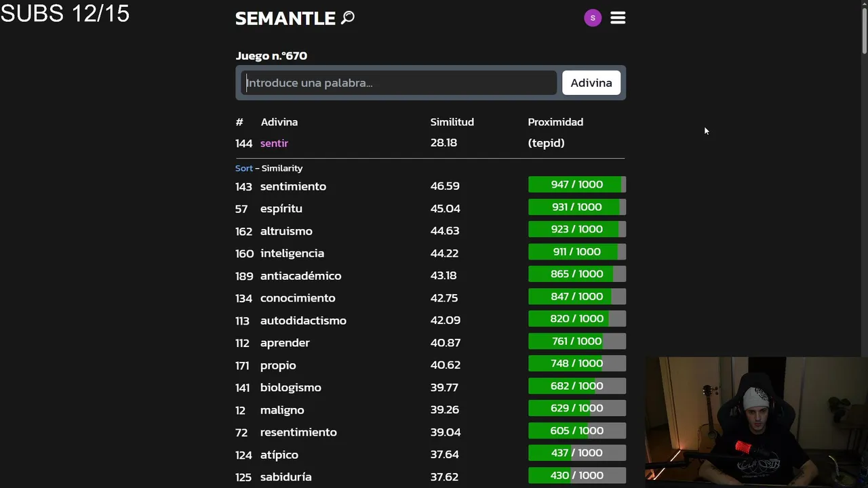Click the Sort link
The height and width of the screenshot is (488, 868).
(x=243, y=168)
